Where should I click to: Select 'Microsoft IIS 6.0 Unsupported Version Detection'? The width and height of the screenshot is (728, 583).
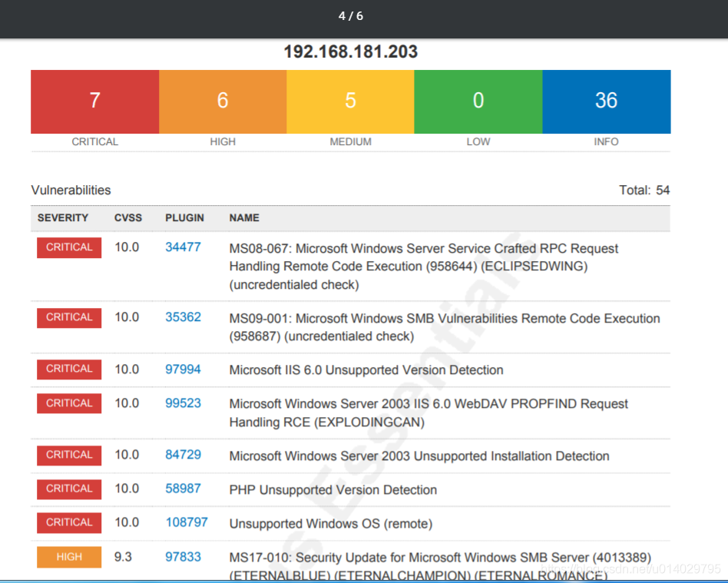point(366,370)
